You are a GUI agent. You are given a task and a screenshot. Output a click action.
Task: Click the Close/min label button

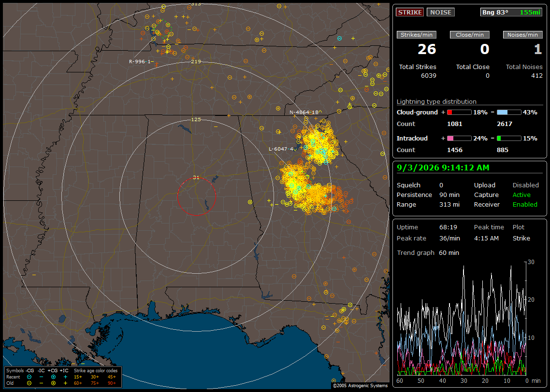click(x=470, y=35)
